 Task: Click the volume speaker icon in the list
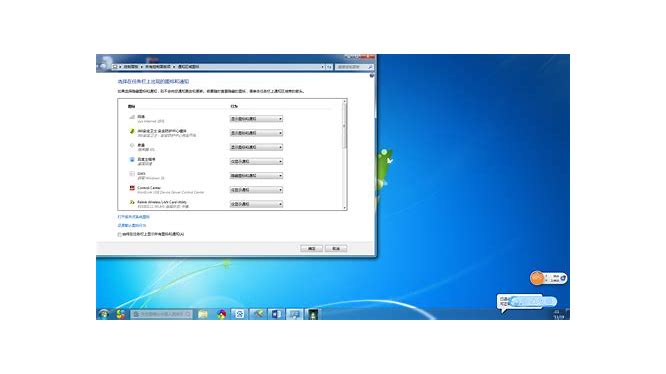point(132,146)
